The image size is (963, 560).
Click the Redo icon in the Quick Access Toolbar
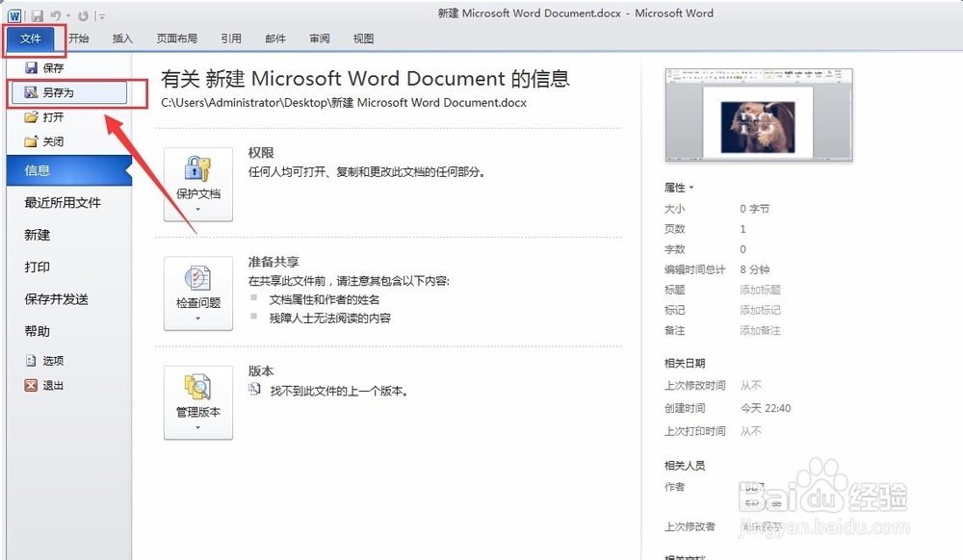point(84,15)
